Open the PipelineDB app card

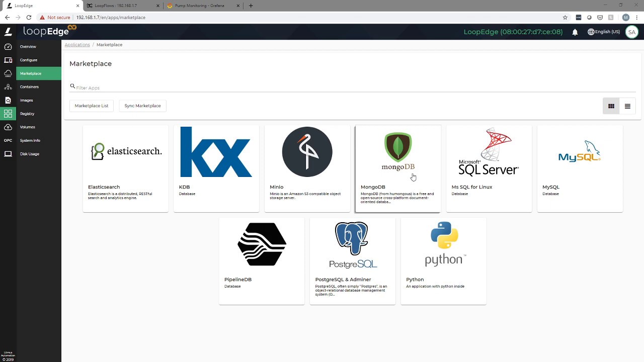262,261
